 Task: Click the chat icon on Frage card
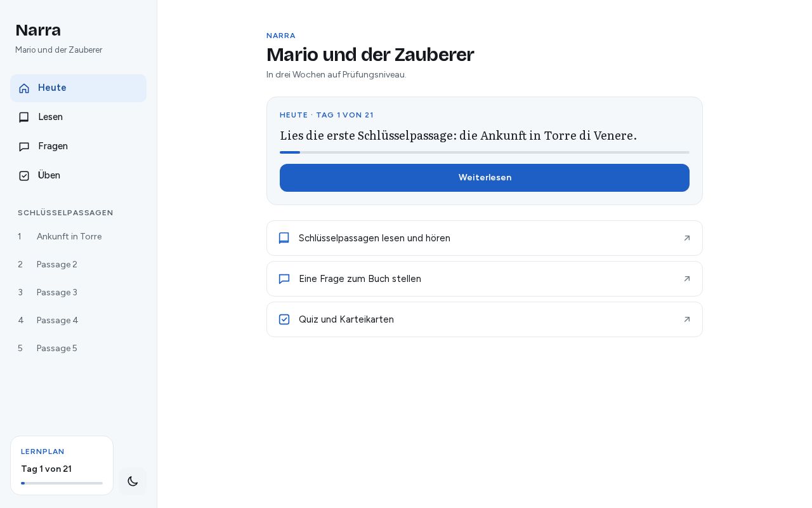tap(284, 279)
